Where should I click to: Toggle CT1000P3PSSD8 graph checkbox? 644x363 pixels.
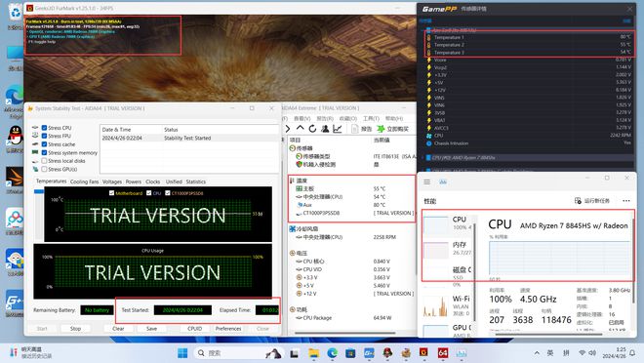[168, 193]
